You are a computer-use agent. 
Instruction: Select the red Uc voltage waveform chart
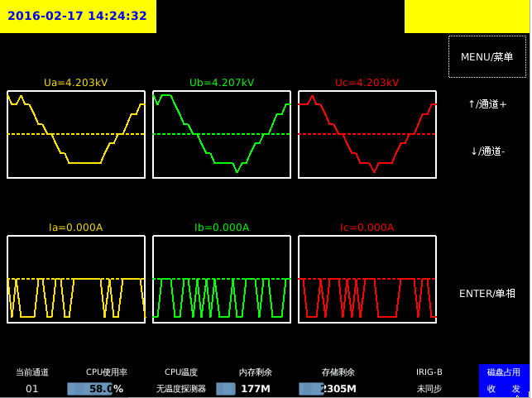[x=367, y=134]
